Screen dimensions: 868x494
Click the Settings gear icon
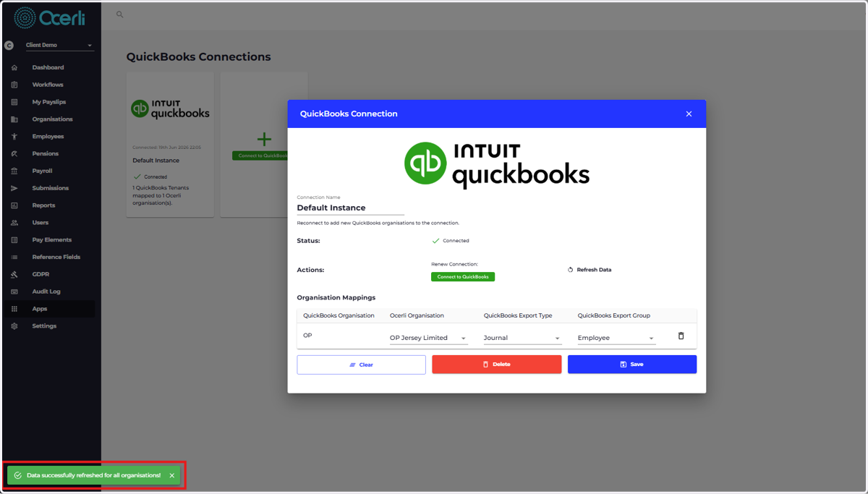(14, 326)
